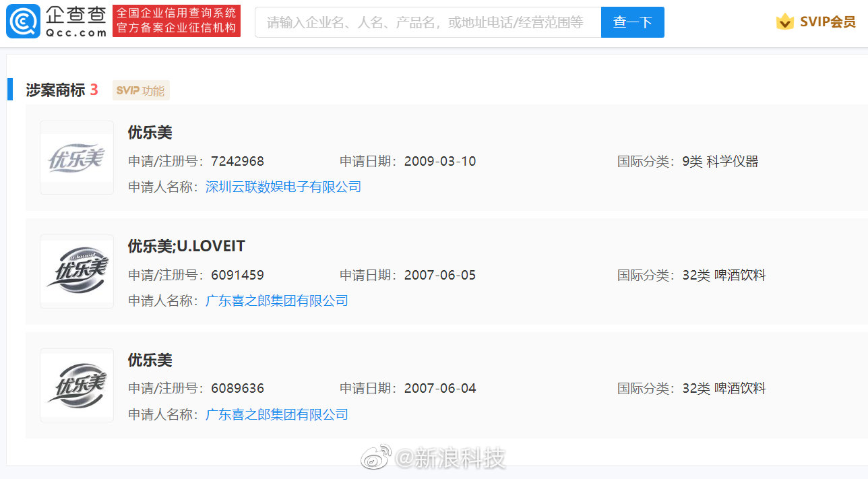The height and width of the screenshot is (479, 868).
Task: Open the first 广东喜之郎集团有限公司 link
Action: (276, 300)
